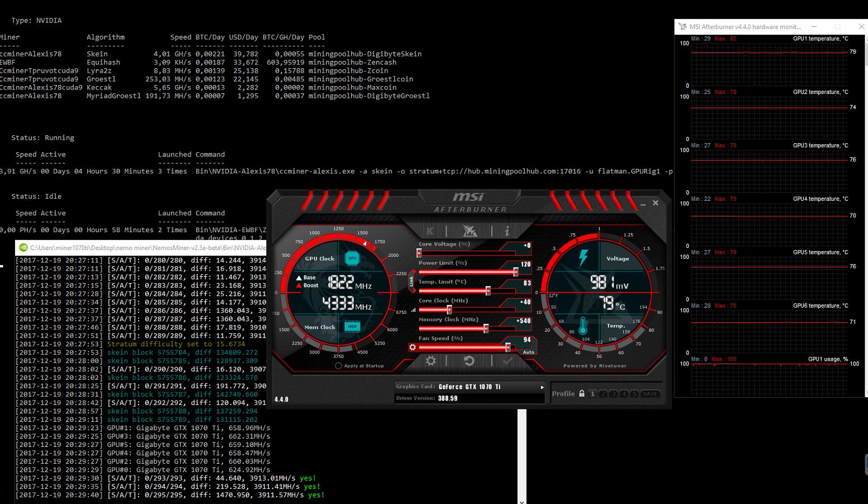This screenshot has height=504, width=868.
Task: Click the green icon in the console title bar
Action: pos(23,247)
